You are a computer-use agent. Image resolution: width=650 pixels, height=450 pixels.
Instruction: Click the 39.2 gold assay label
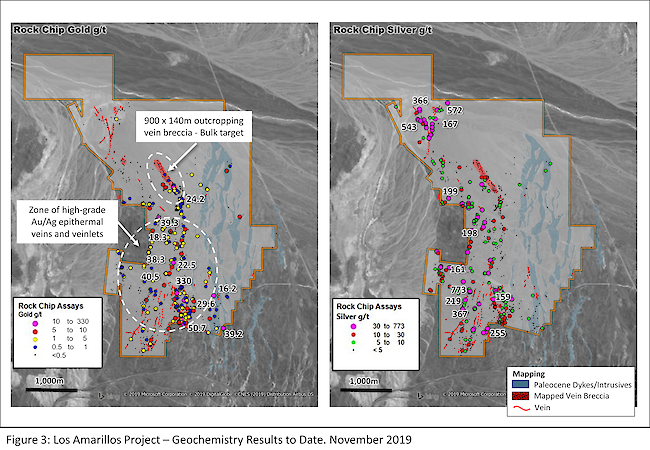(232, 334)
